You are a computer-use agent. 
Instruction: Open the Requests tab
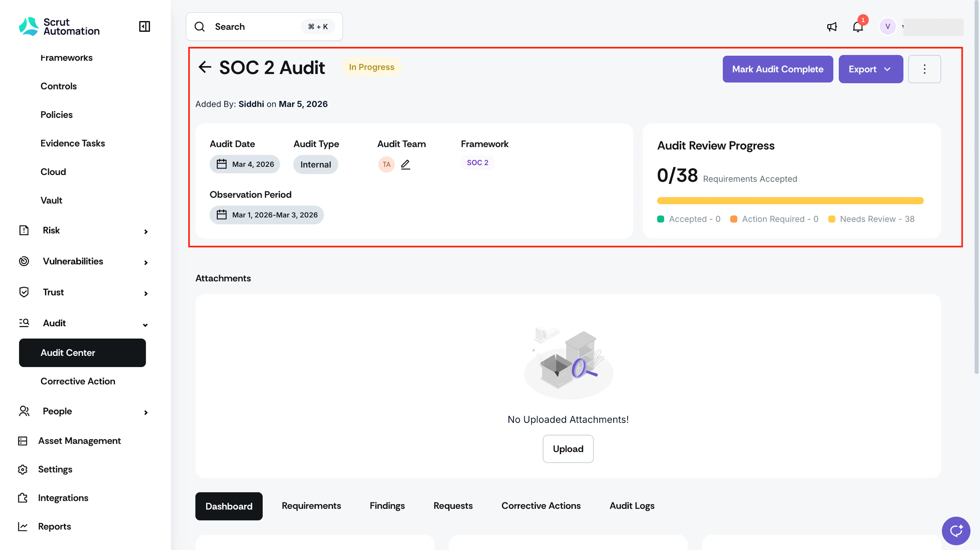(453, 506)
